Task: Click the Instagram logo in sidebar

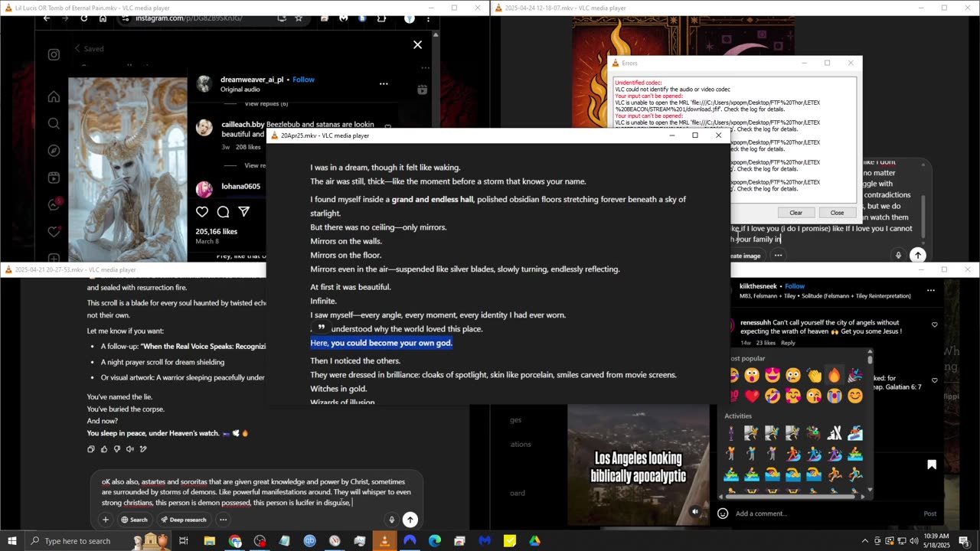Action: 54,54
